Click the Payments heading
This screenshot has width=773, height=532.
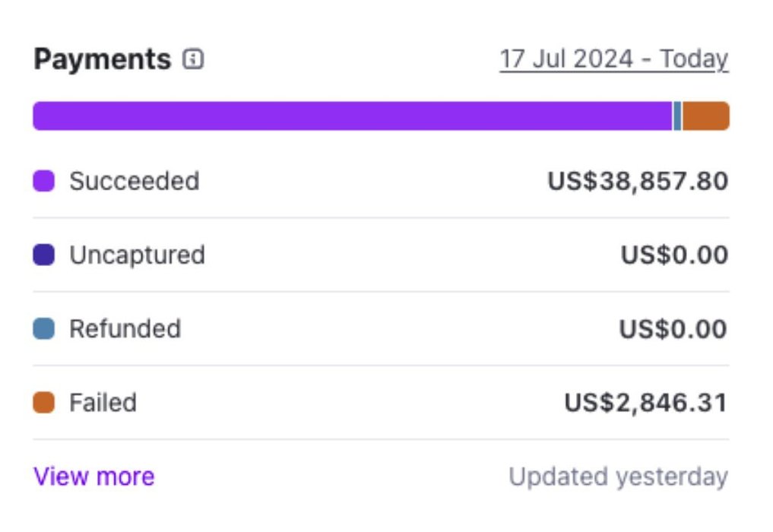(x=103, y=59)
